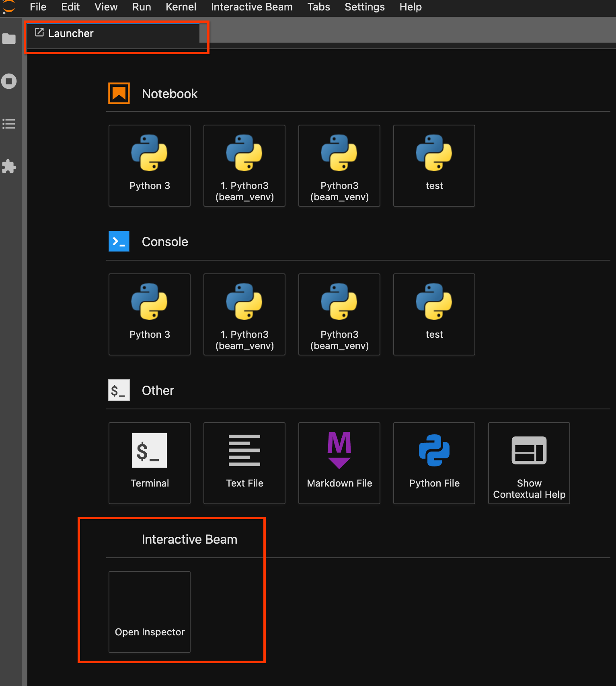Open the file browser sidebar folder icon
The height and width of the screenshot is (686, 616).
coord(9,39)
